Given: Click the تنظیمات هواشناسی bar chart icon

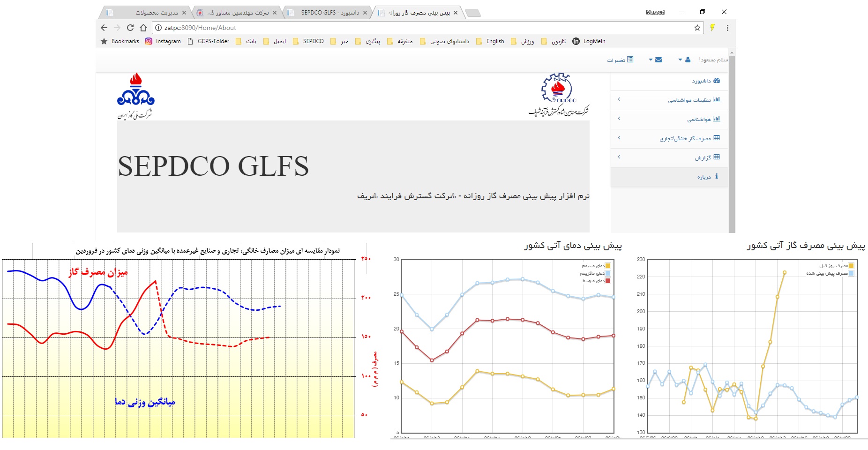Looking at the screenshot, I should (x=717, y=99).
